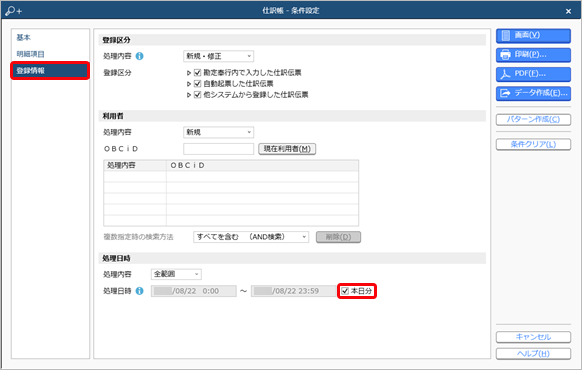Click first empty row of user table
This screenshot has width=582, height=370.
231,176
